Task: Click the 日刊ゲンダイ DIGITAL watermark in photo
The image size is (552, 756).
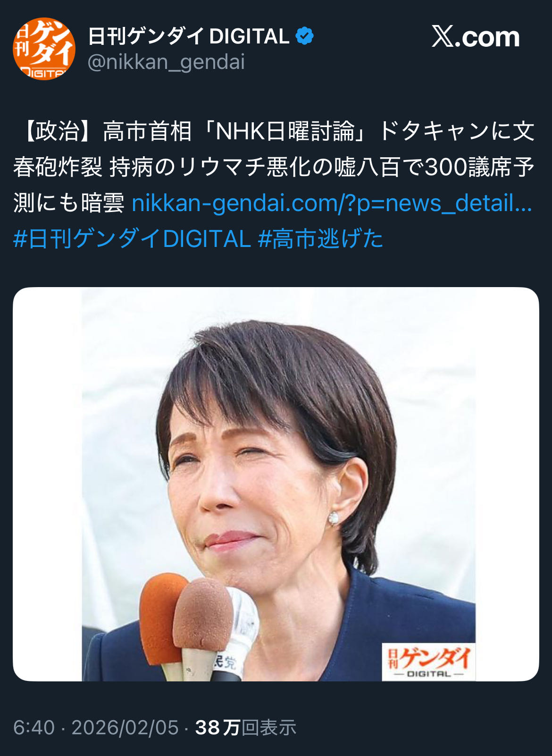Action: click(428, 662)
